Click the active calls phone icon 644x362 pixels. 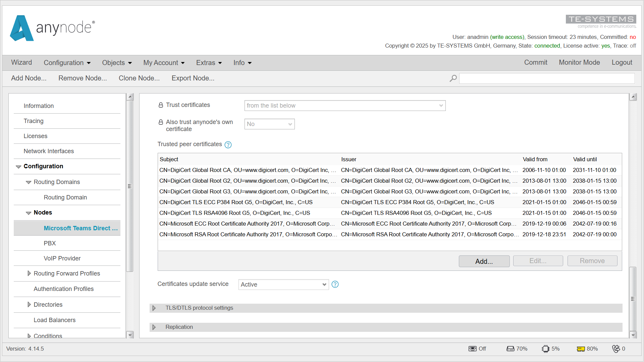(616, 349)
